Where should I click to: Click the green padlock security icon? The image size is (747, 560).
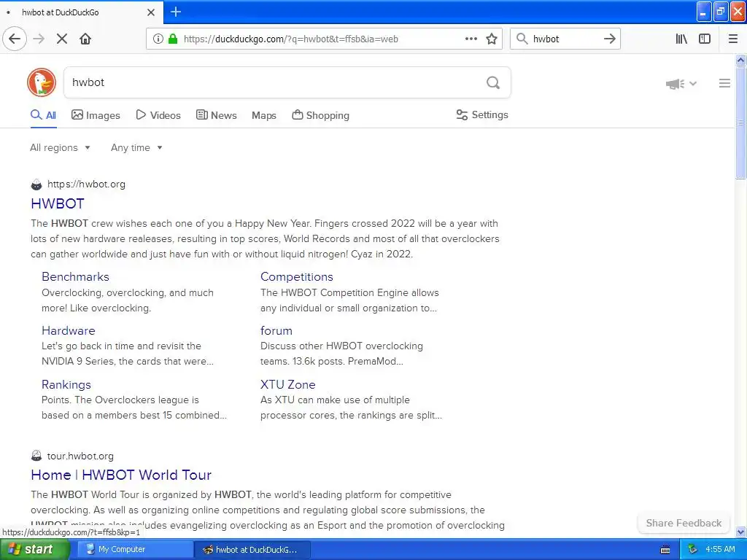click(173, 39)
